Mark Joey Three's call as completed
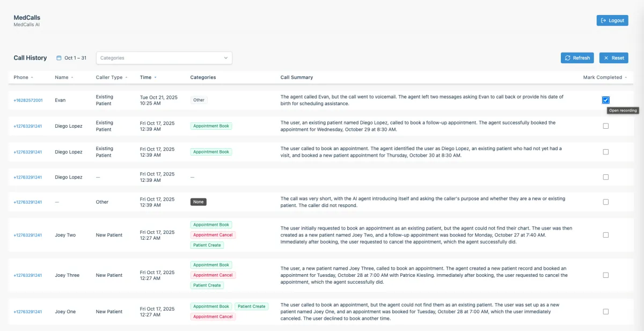This screenshot has width=644, height=331. (x=605, y=275)
